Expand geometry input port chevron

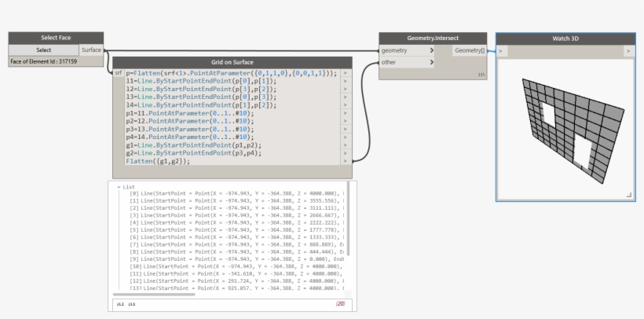431,50
